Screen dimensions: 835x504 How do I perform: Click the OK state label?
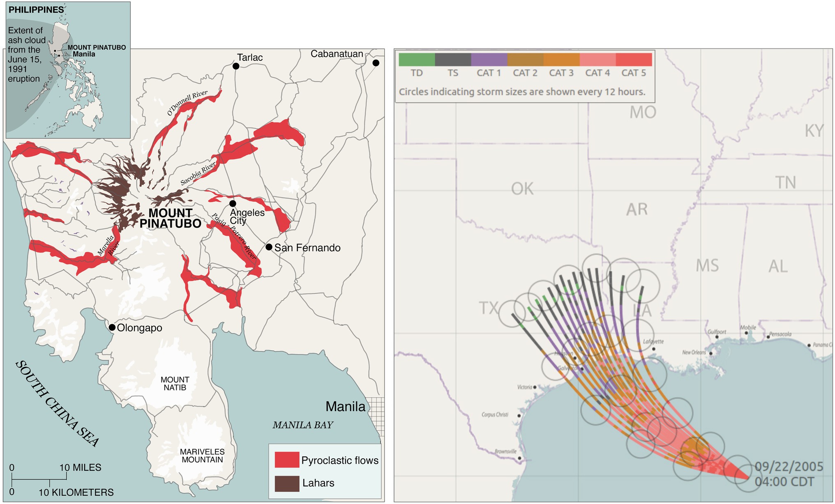(522, 189)
